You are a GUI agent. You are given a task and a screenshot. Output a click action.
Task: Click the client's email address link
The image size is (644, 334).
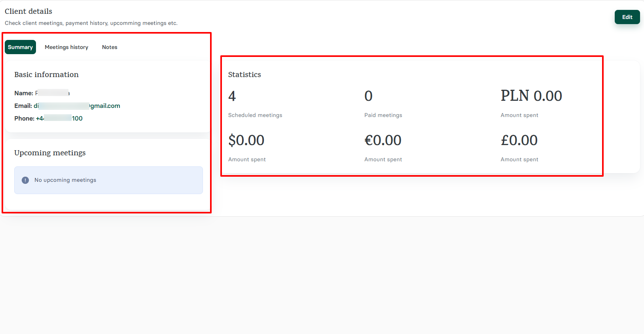point(77,106)
